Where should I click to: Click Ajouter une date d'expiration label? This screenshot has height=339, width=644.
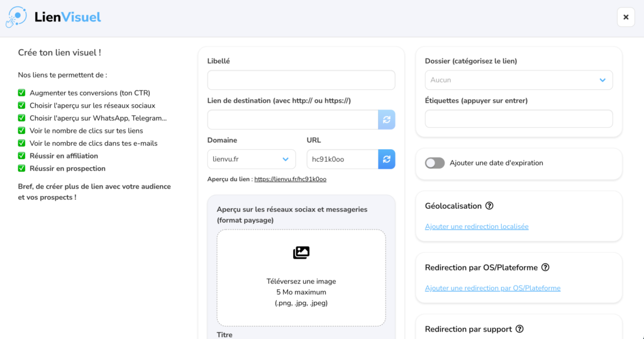496,163
